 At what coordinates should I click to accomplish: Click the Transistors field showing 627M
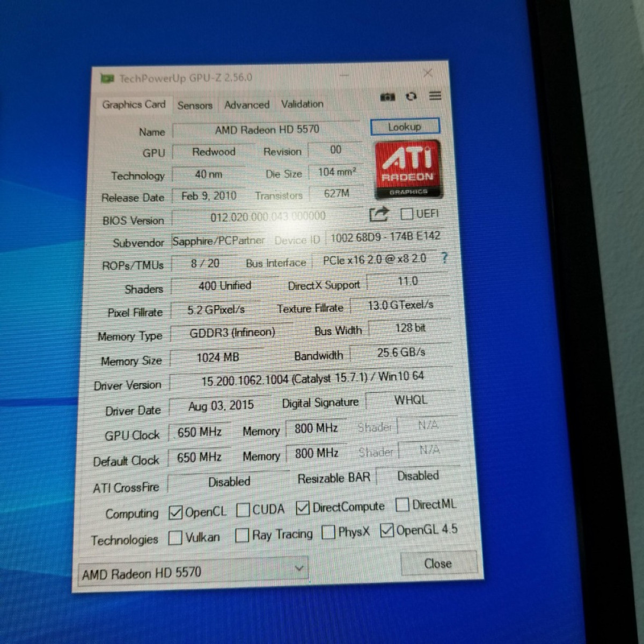336,194
